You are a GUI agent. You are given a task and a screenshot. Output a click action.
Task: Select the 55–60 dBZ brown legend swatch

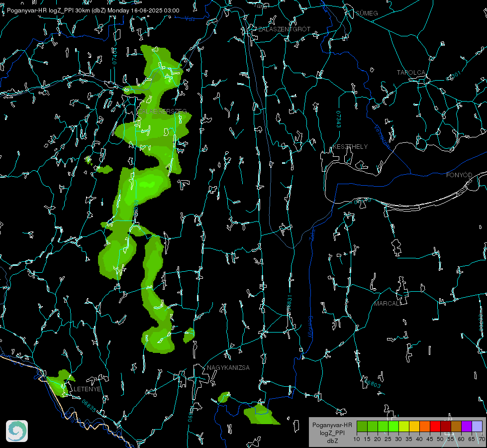tap(456, 426)
